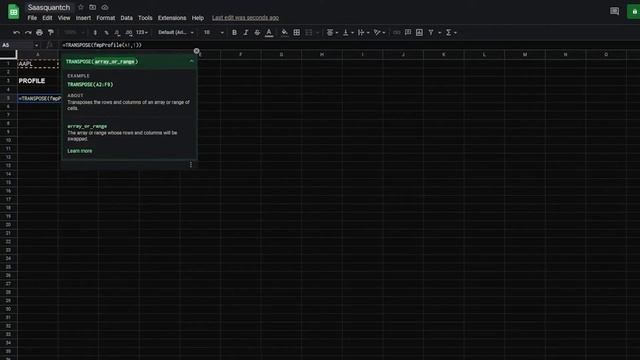Open name box dropdown arrow
Viewport: 640px width, 360px height.
[x=36, y=45]
